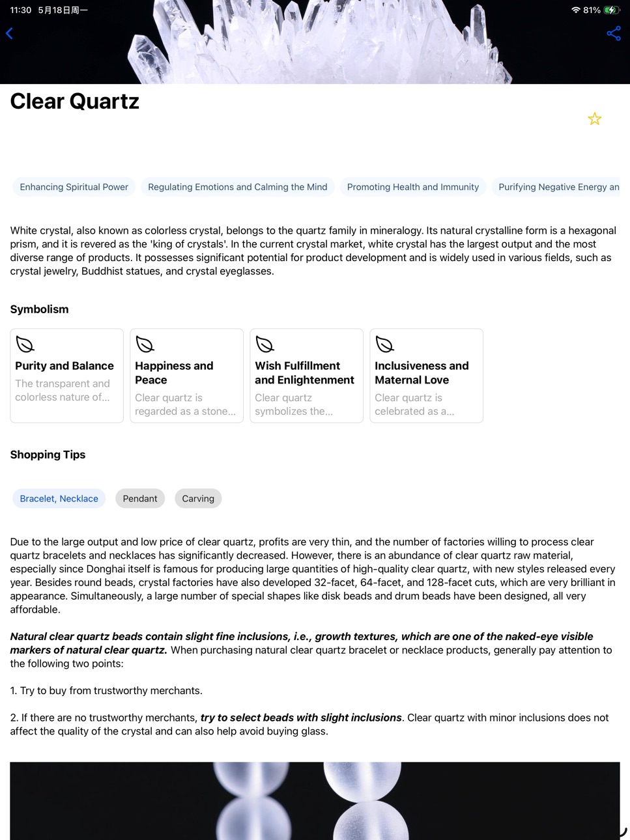The width and height of the screenshot is (630, 840).
Task: Click leaf icon on Wish Fulfillment card
Action: pyautogui.click(x=265, y=344)
